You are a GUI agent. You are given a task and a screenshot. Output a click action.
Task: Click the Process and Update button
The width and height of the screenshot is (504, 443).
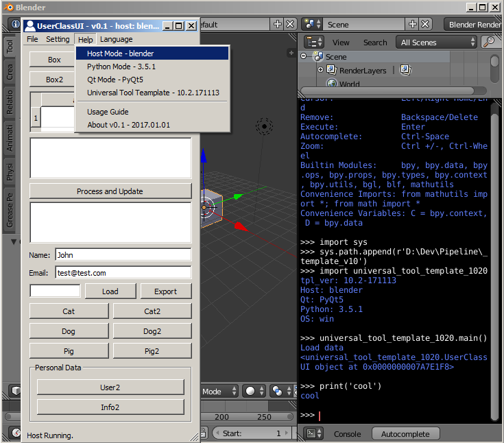tap(110, 191)
